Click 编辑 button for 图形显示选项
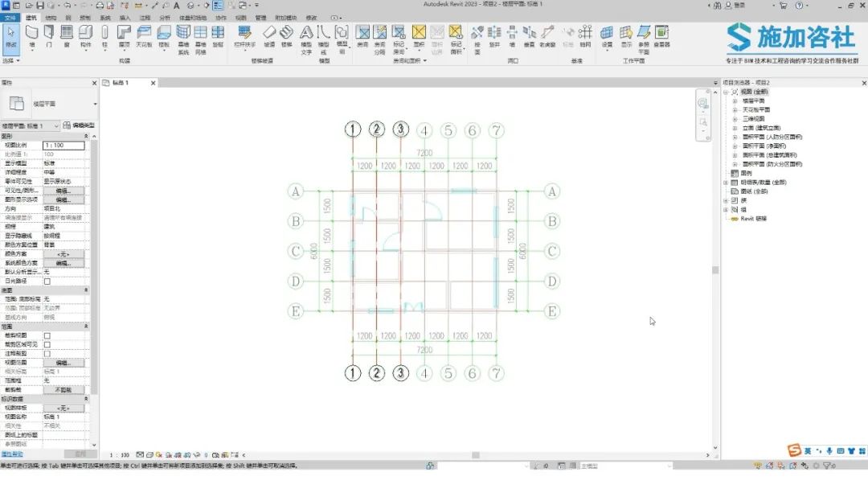Screen dimensions: 868x489 tap(63, 199)
